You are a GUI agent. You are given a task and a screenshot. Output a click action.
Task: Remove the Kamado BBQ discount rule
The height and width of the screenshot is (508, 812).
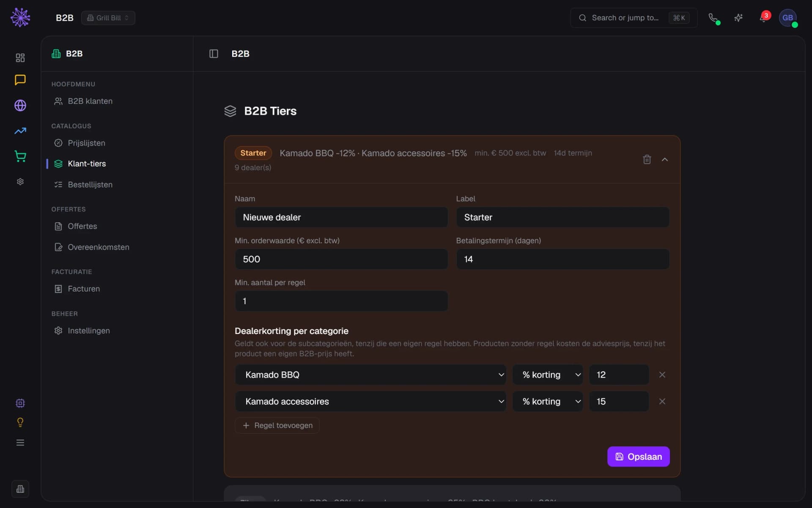pyautogui.click(x=662, y=375)
